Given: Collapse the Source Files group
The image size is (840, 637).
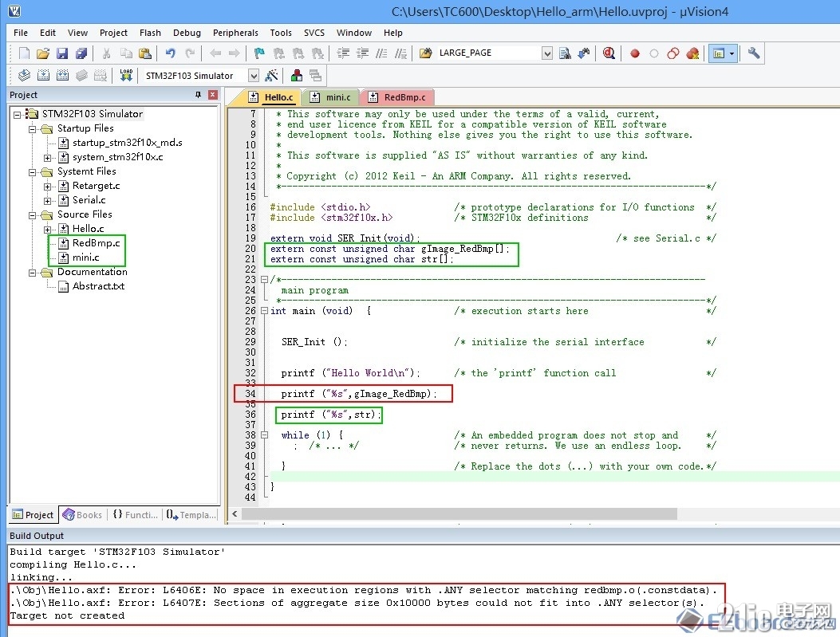Looking at the screenshot, I should click(32, 214).
